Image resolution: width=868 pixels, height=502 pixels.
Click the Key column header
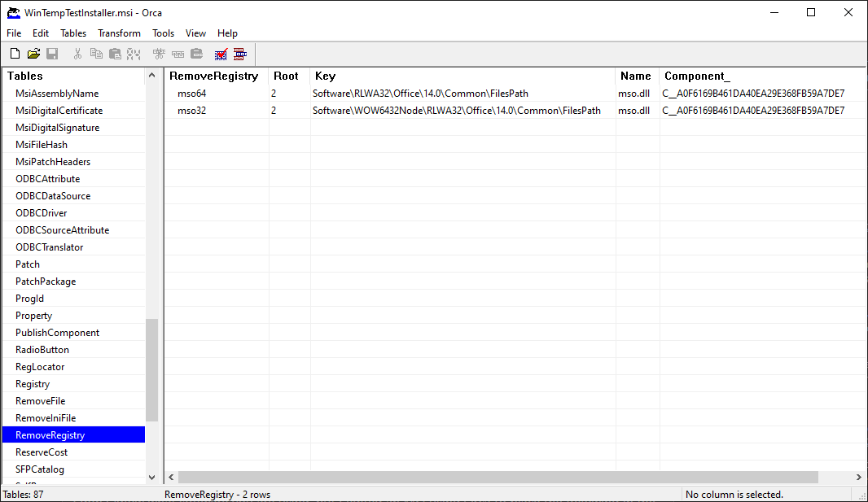pos(462,76)
